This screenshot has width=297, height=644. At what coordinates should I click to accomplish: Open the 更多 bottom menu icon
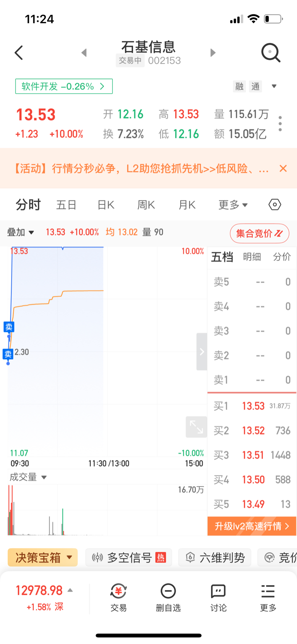(x=268, y=598)
